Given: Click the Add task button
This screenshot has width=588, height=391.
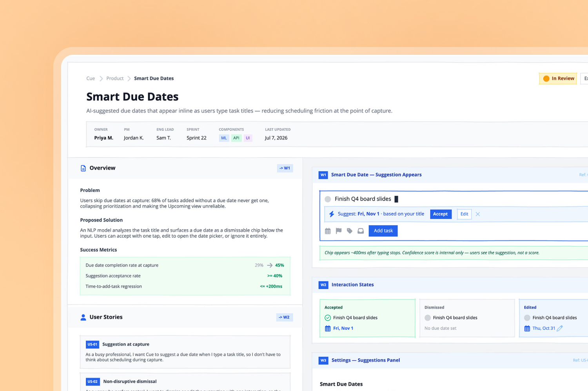Looking at the screenshot, I should (x=383, y=231).
